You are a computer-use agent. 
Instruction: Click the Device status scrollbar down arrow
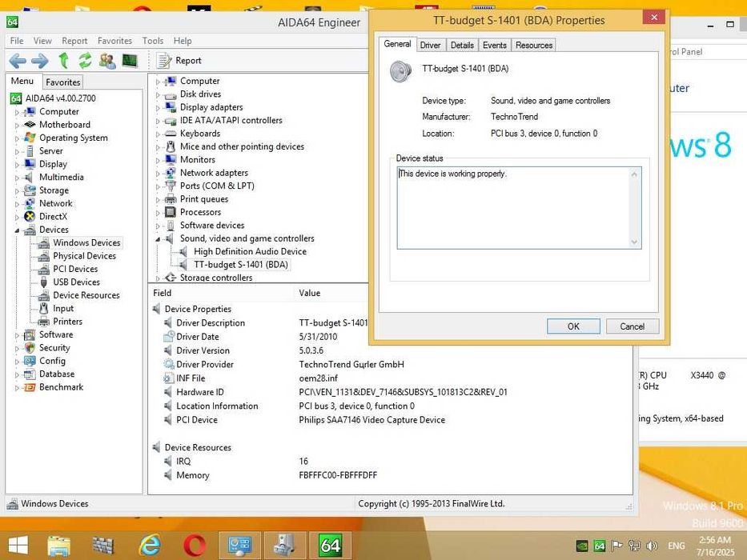point(635,242)
